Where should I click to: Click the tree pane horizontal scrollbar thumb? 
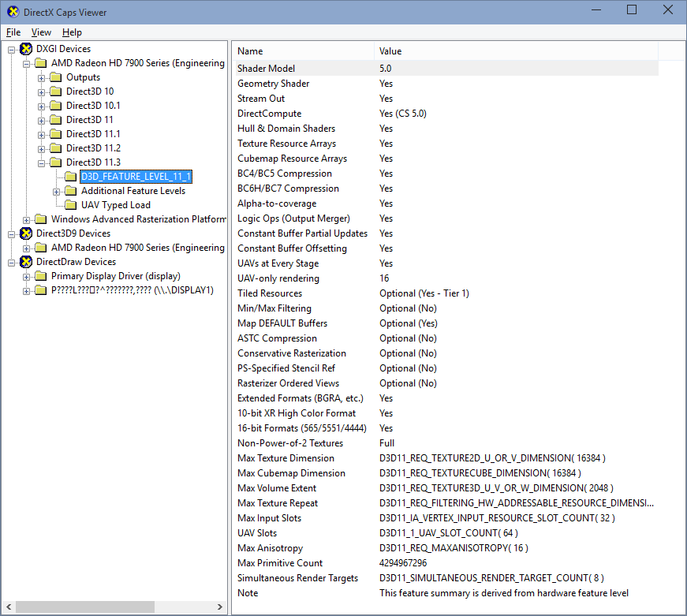(85, 607)
